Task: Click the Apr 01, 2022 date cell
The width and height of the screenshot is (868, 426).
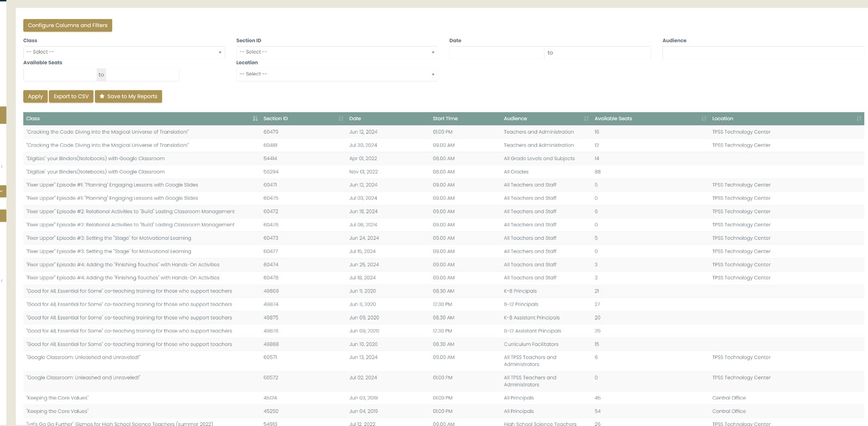Action: pyautogui.click(x=363, y=158)
